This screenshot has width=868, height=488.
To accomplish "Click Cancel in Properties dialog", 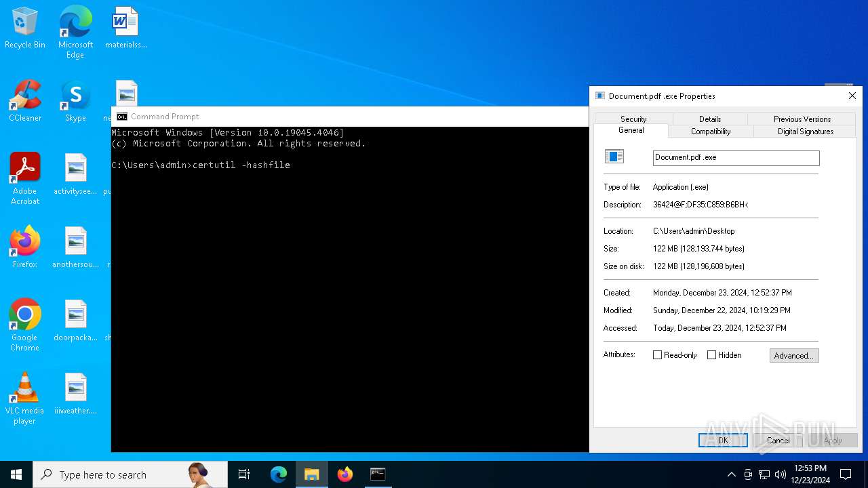I will [x=778, y=441].
